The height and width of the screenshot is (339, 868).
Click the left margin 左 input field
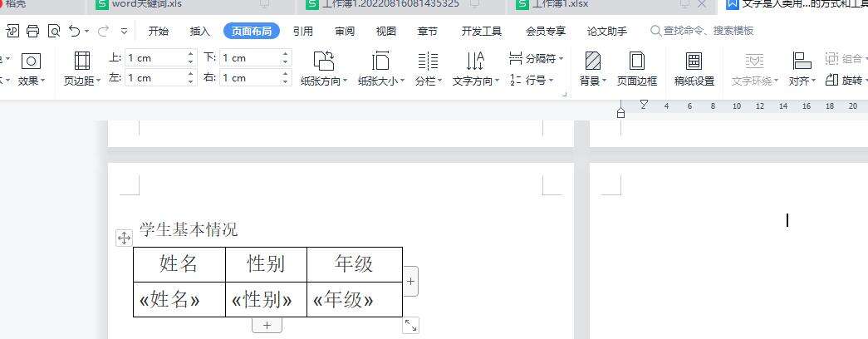155,77
